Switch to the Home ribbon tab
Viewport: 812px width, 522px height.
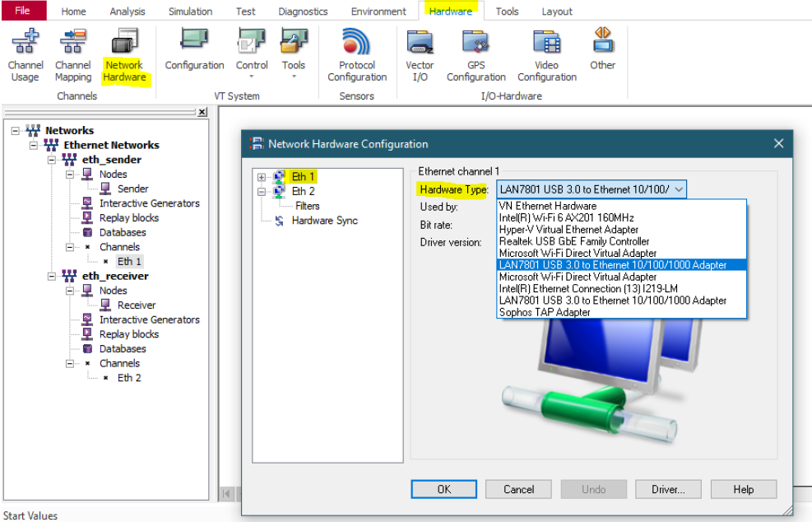[73, 12]
